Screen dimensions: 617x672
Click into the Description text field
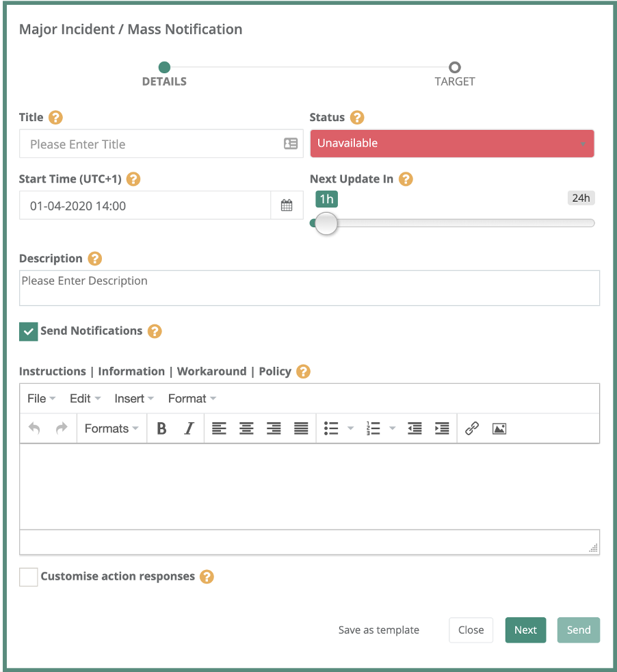tap(309, 287)
